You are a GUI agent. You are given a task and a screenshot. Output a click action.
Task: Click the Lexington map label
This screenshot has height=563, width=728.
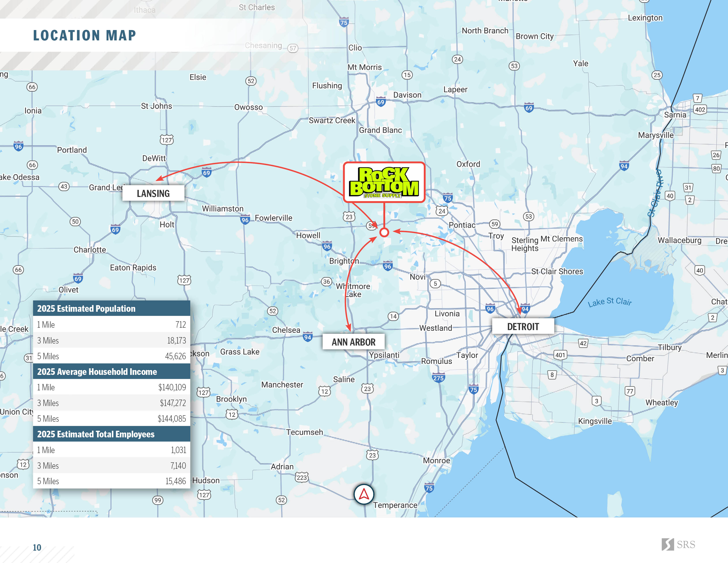645,18
